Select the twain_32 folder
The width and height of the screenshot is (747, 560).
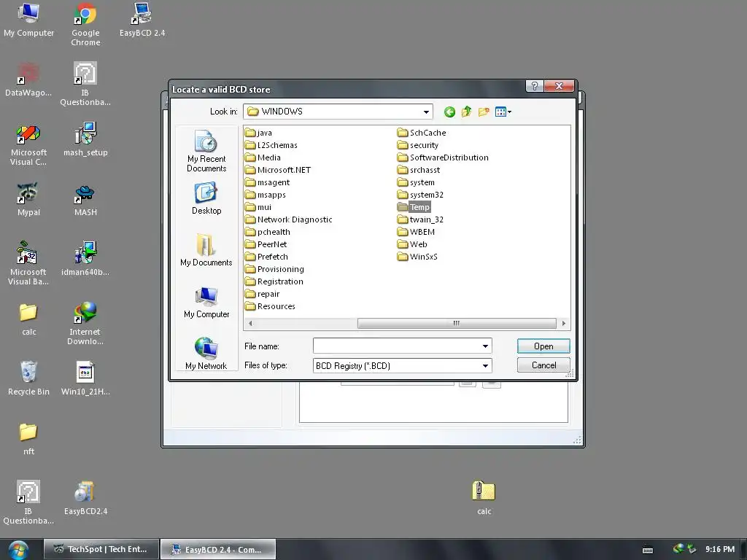pyautogui.click(x=420, y=219)
